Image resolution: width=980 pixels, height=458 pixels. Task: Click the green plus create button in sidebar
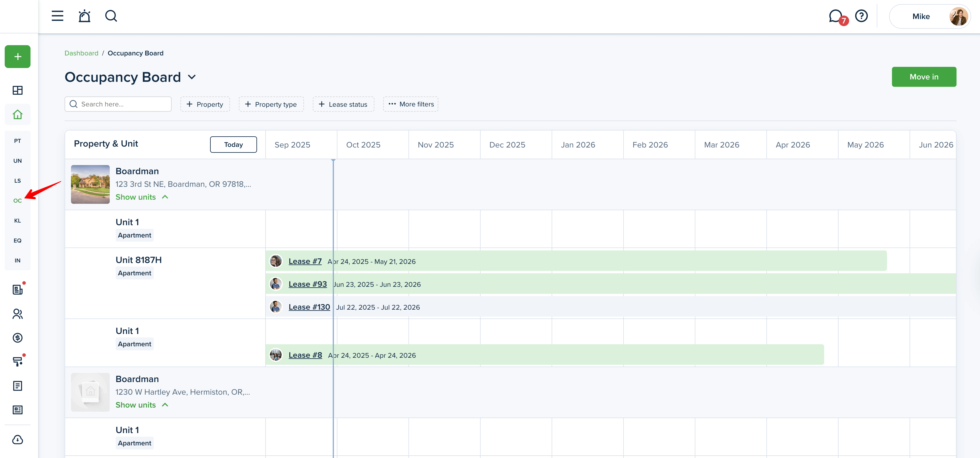click(18, 57)
